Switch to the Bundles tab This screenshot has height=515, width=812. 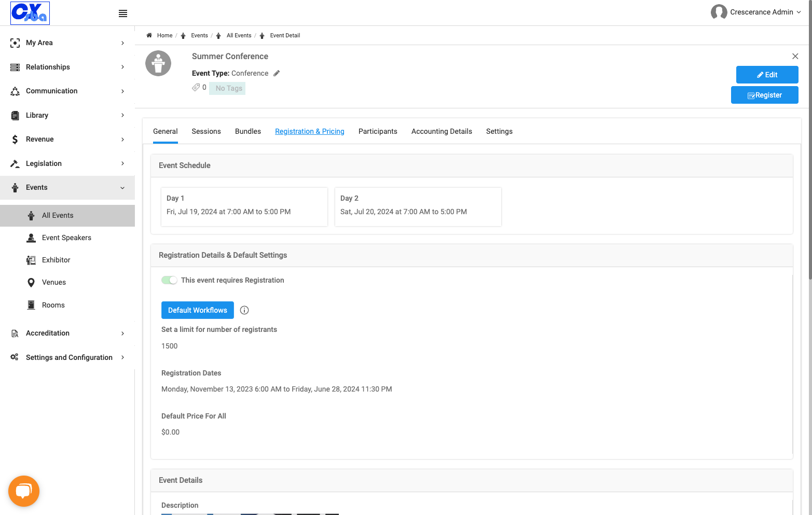(248, 131)
